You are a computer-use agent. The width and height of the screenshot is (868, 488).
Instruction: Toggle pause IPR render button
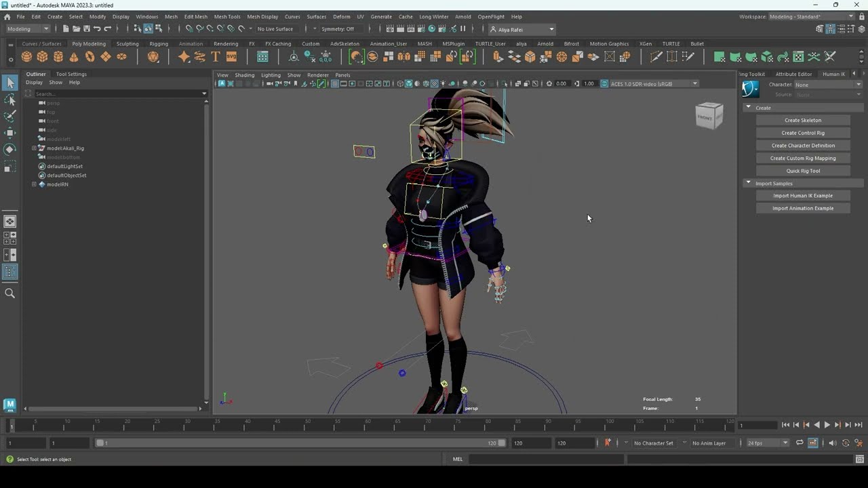pyautogui.click(x=463, y=28)
